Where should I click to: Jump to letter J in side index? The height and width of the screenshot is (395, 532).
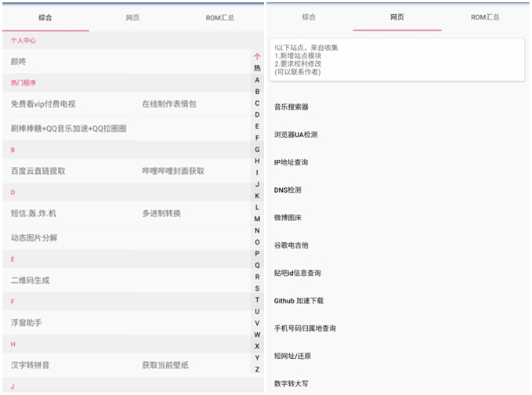tap(257, 184)
